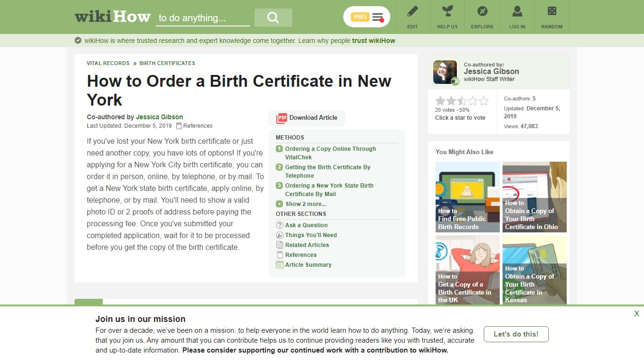Click the trust wikiHow link
The width and height of the screenshot is (644, 362).
coord(373,41)
